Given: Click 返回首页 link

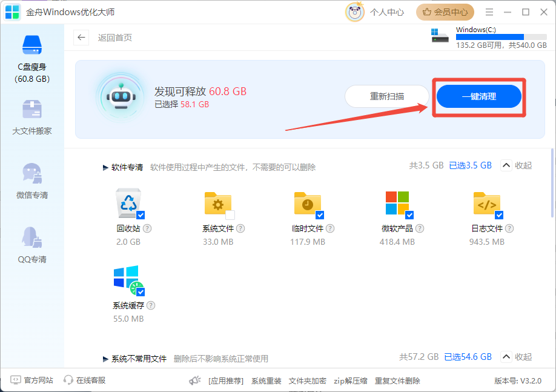Looking at the screenshot, I should click(x=115, y=38).
